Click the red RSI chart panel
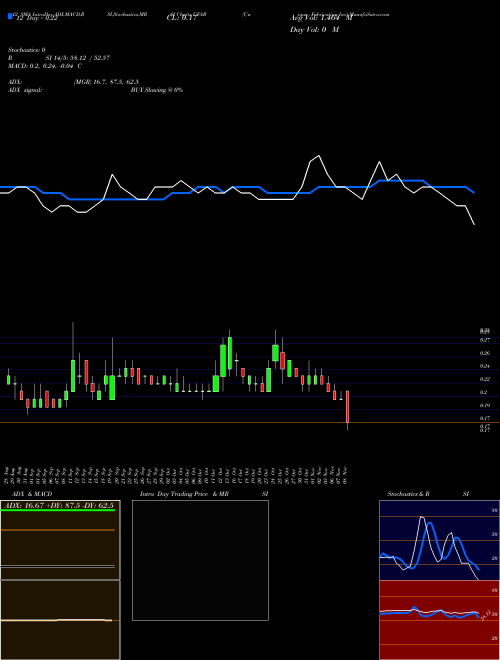The width and height of the screenshot is (500, 660). pos(439,620)
